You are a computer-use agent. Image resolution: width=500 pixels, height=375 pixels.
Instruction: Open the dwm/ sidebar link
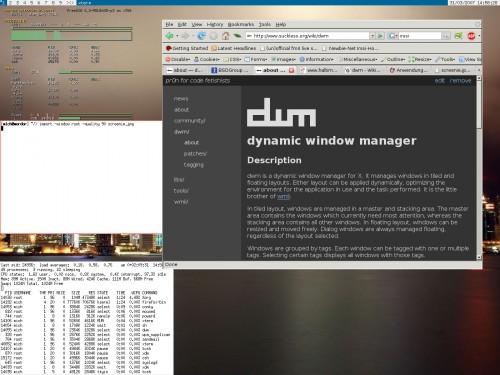[181, 132]
